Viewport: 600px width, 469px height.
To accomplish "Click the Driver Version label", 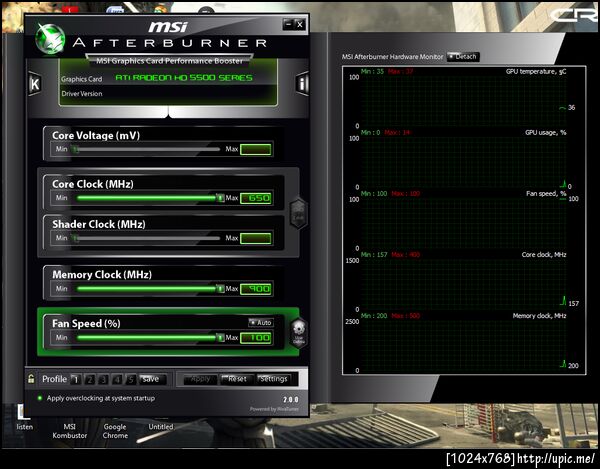I will [82, 93].
